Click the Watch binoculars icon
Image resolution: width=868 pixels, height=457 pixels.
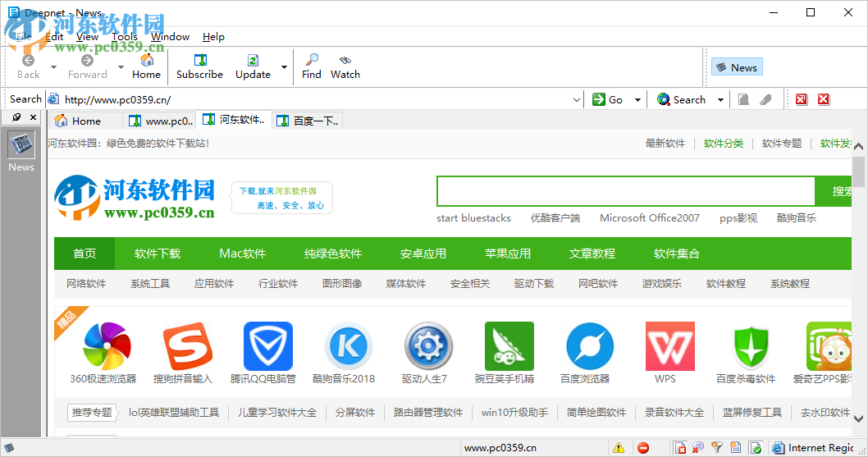(345, 60)
